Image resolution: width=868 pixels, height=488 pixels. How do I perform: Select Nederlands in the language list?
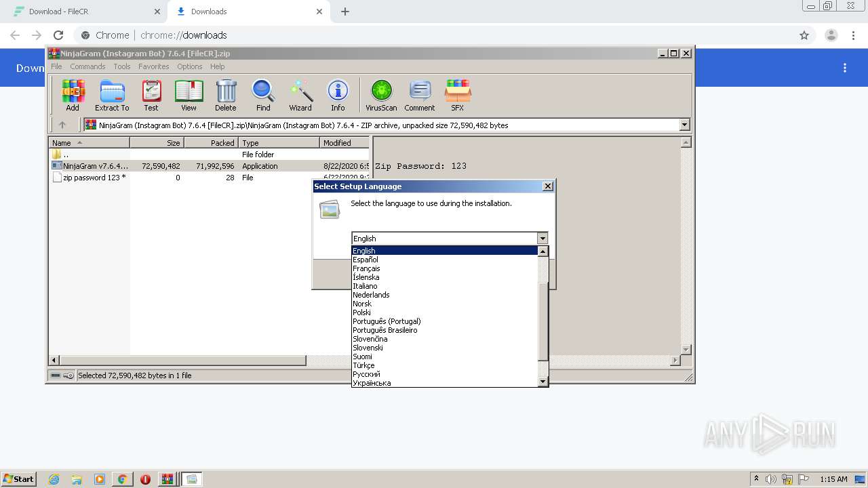[x=444, y=295]
